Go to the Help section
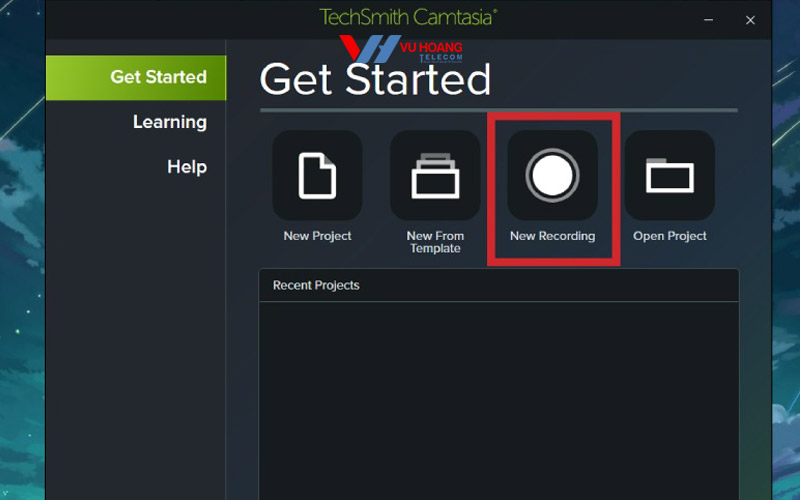This screenshot has width=800, height=500. [186, 167]
